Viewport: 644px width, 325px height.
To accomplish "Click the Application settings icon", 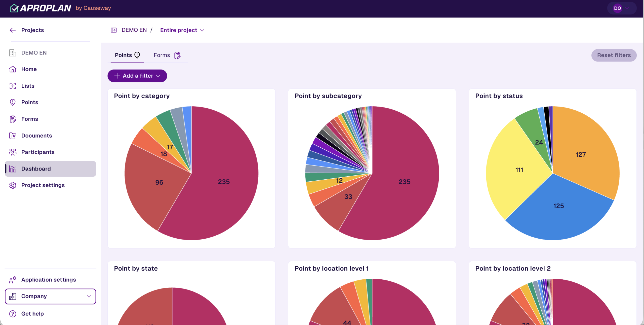I will click(13, 280).
